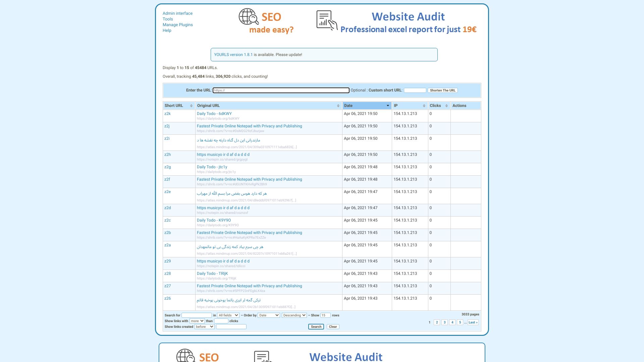Open short URL z2j
Screen dimensions: 644x362
click(x=167, y=126)
